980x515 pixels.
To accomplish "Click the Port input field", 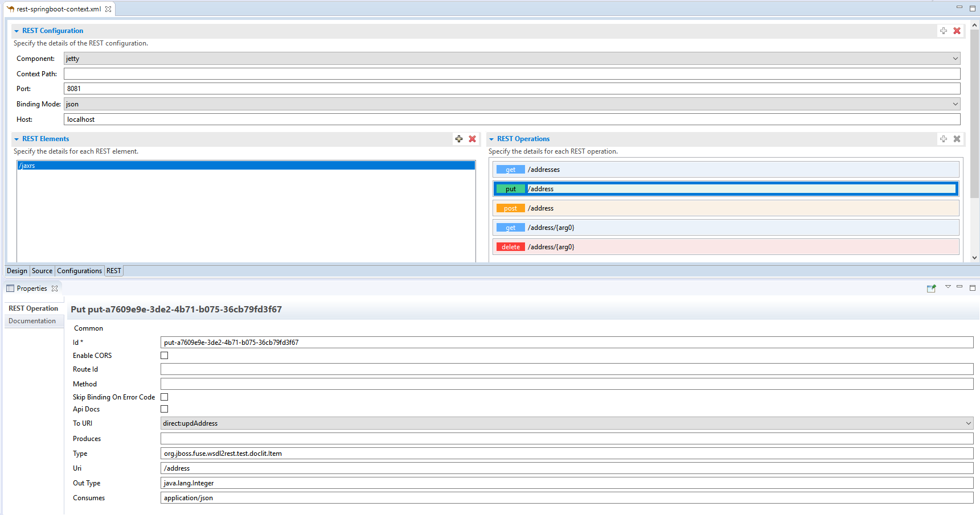I will tap(511, 89).
